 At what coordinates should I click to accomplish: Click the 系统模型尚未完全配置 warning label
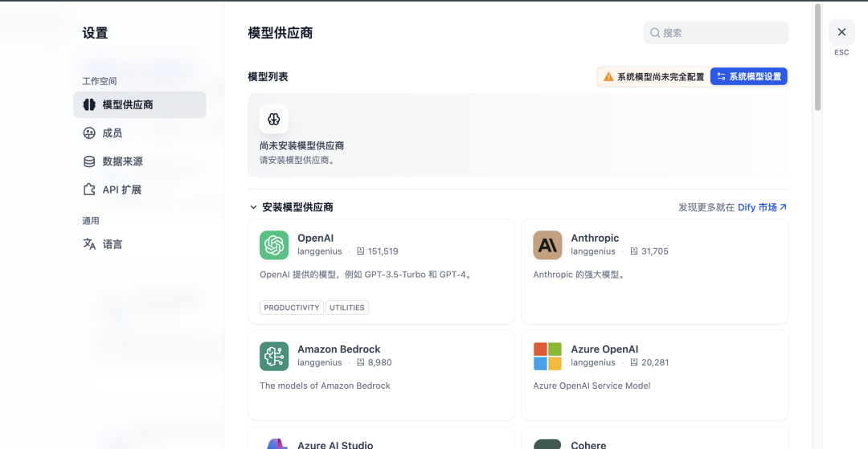661,77
